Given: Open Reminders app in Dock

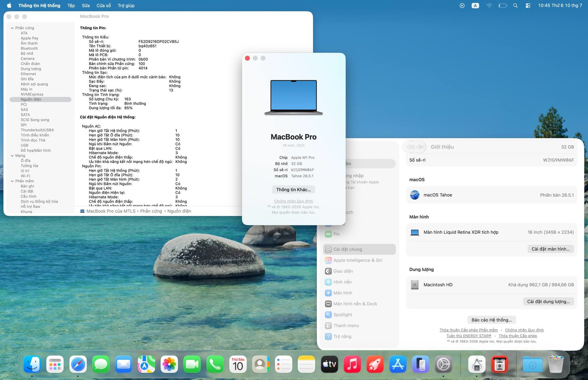Looking at the screenshot, I should point(283,364).
